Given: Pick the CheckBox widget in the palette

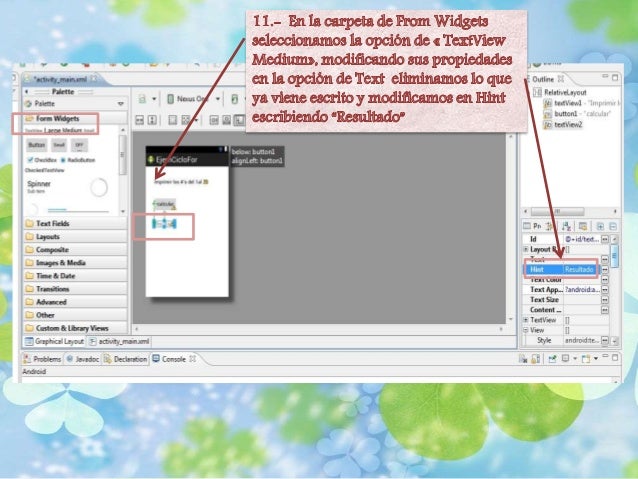Looking at the screenshot, I should coord(42,160).
